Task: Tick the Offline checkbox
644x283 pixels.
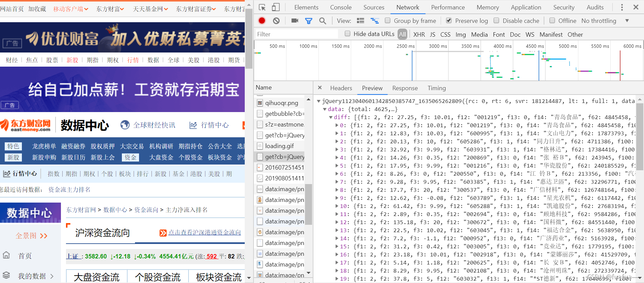Action: [552, 21]
